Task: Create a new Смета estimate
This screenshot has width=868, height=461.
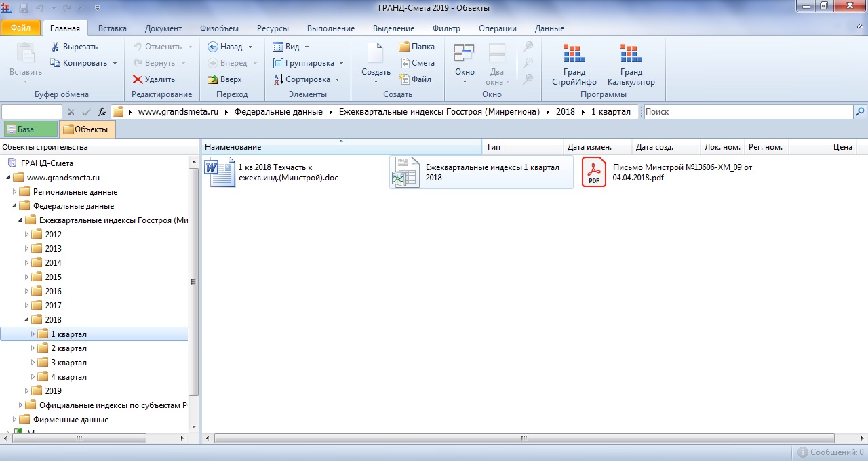Action: tap(416, 63)
